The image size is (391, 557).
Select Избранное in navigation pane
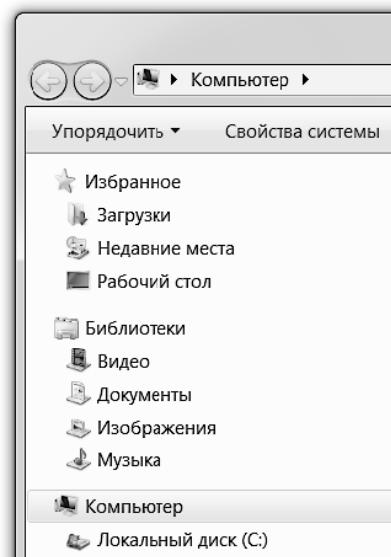[x=133, y=182]
